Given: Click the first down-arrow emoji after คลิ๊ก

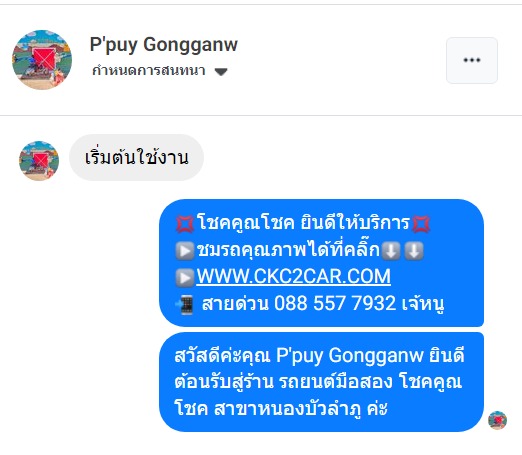Looking at the screenshot, I should [x=391, y=251].
